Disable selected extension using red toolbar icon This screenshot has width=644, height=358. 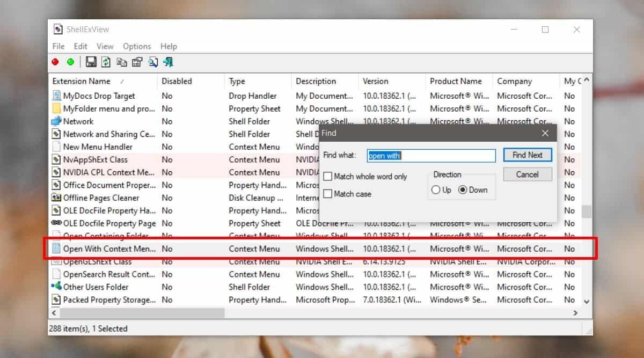point(54,62)
